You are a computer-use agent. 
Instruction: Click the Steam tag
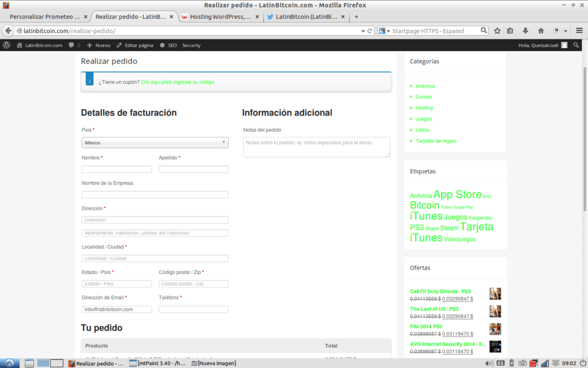[449, 228]
